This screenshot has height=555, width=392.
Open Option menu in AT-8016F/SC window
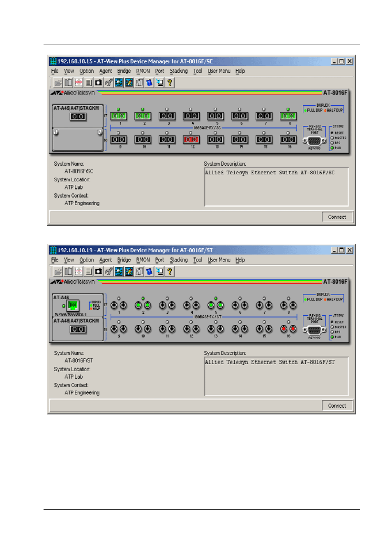(86, 71)
